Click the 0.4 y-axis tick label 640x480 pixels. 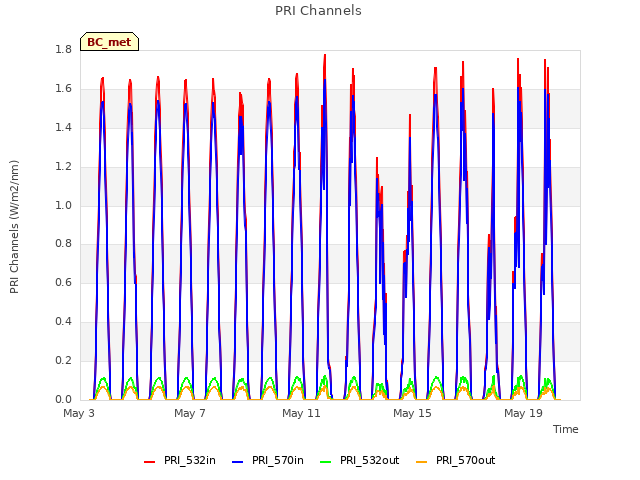[63, 322]
